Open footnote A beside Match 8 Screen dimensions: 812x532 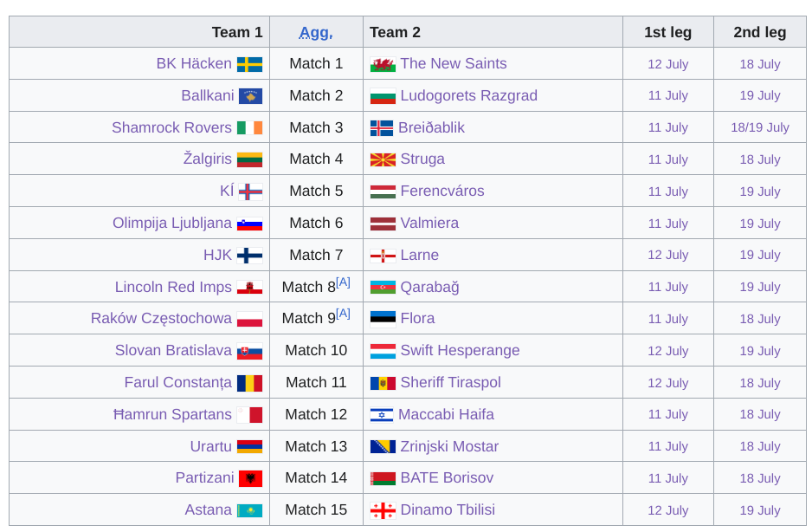344,282
